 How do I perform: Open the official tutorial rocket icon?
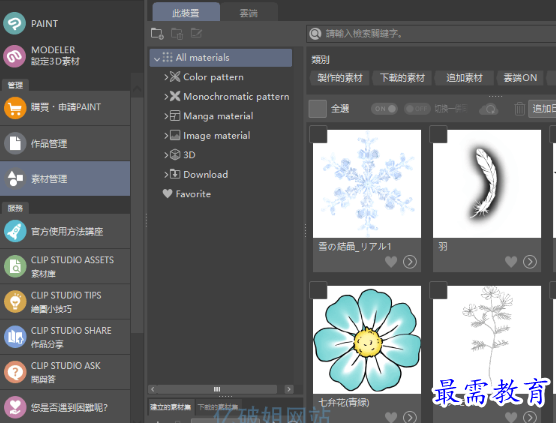point(15,231)
